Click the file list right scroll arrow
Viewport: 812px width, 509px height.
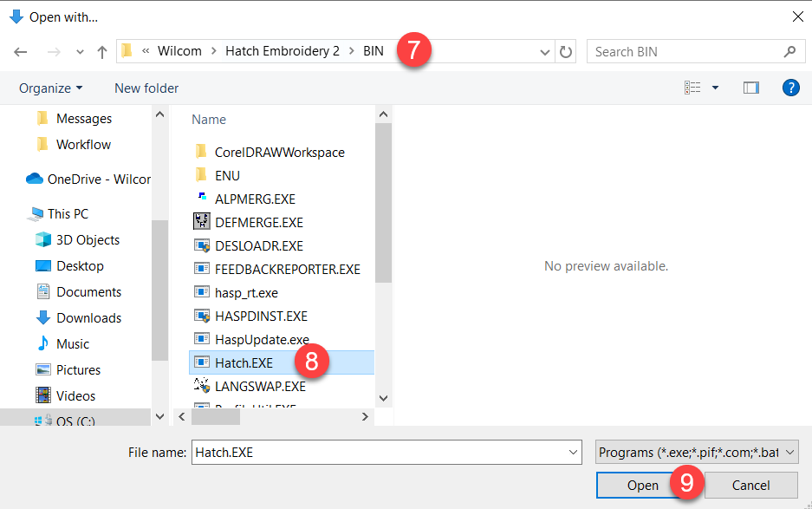click(x=365, y=417)
